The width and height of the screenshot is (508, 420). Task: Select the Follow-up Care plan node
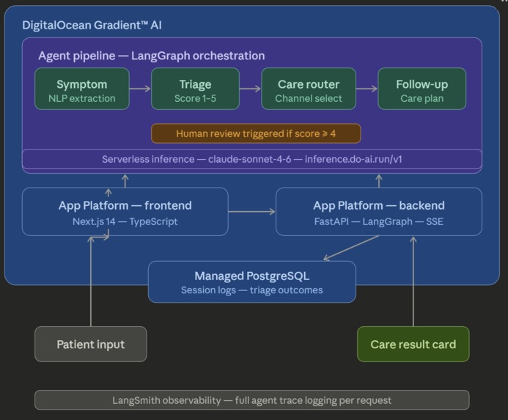click(x=422, y=89)
